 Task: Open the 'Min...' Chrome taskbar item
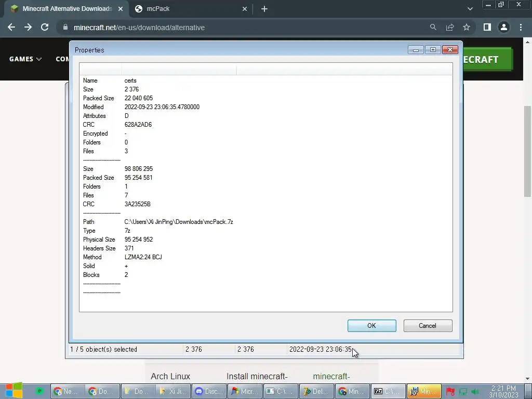(x=352, y=391)
